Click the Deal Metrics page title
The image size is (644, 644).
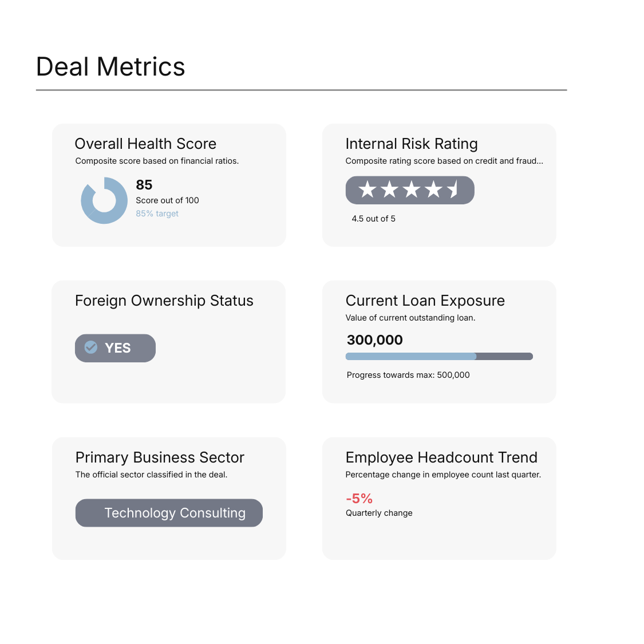(x=110, y=66)
